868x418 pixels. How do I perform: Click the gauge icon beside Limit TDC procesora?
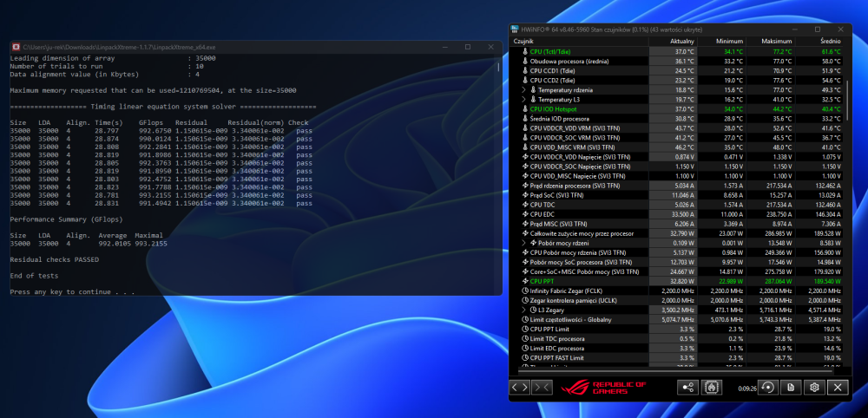click(x=525, y=338)
